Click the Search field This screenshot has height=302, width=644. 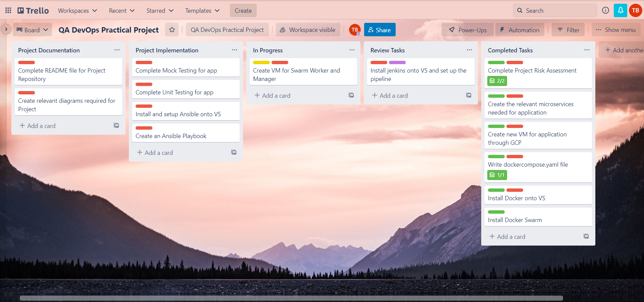pos(555,10)
